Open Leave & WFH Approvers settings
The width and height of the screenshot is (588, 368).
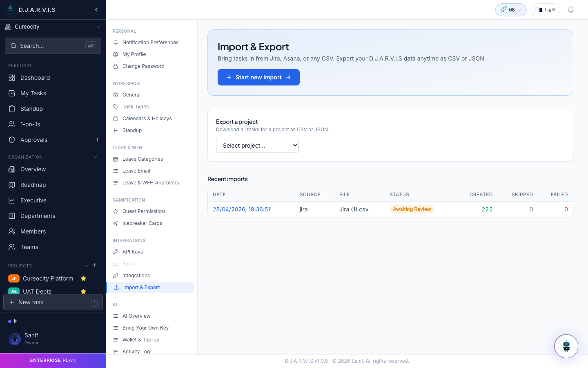coord(150,183)
